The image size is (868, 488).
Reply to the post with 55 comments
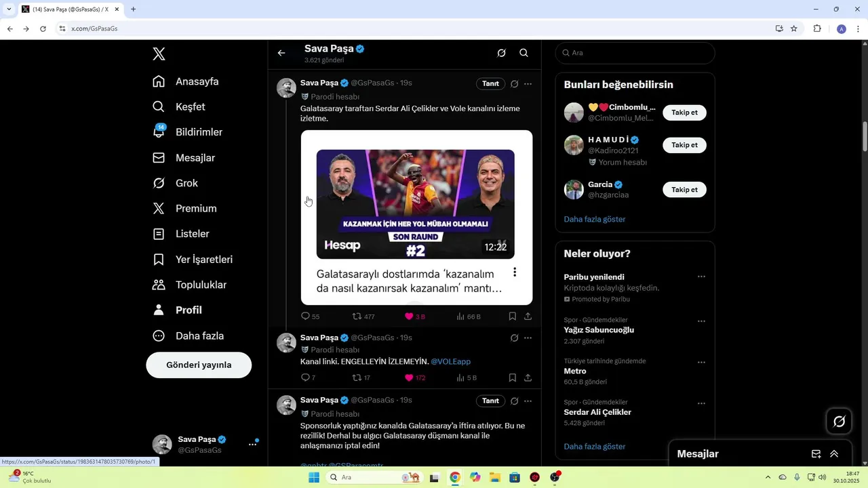310,317
